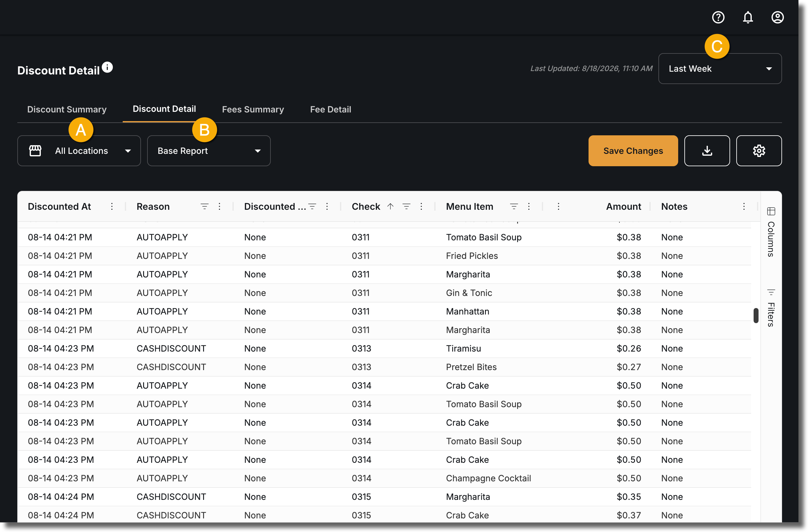This screenshot has width=808, height=532.
Task: Click the $0.37 amount cell
Action: [629, 515]
